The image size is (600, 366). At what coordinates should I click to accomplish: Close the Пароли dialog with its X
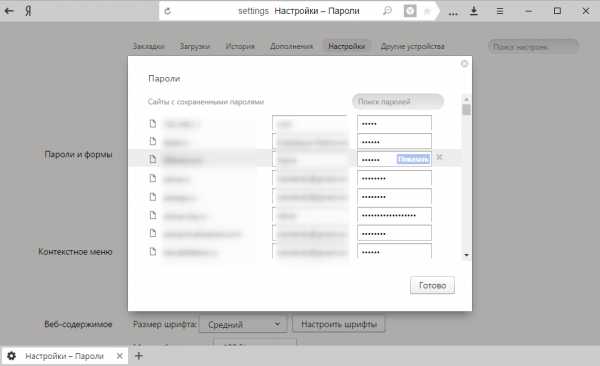tap(464, 64)
